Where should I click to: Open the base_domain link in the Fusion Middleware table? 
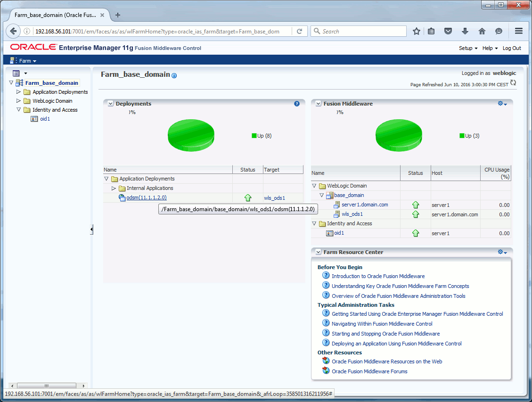(x=349, y=196)
